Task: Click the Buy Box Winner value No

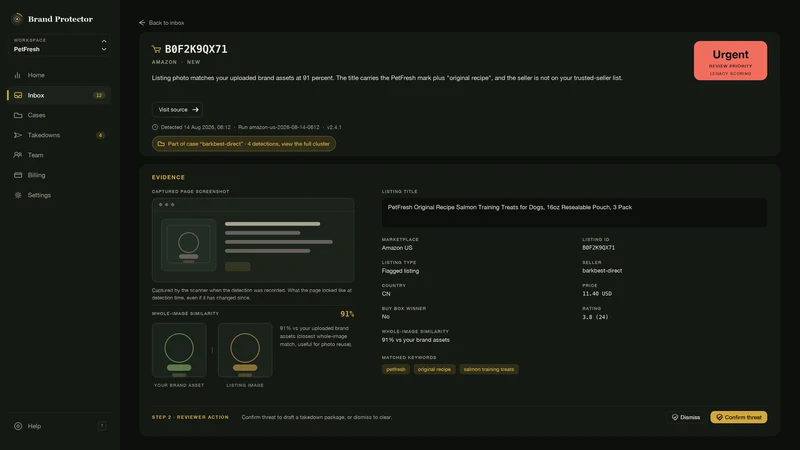Action: 385,317
